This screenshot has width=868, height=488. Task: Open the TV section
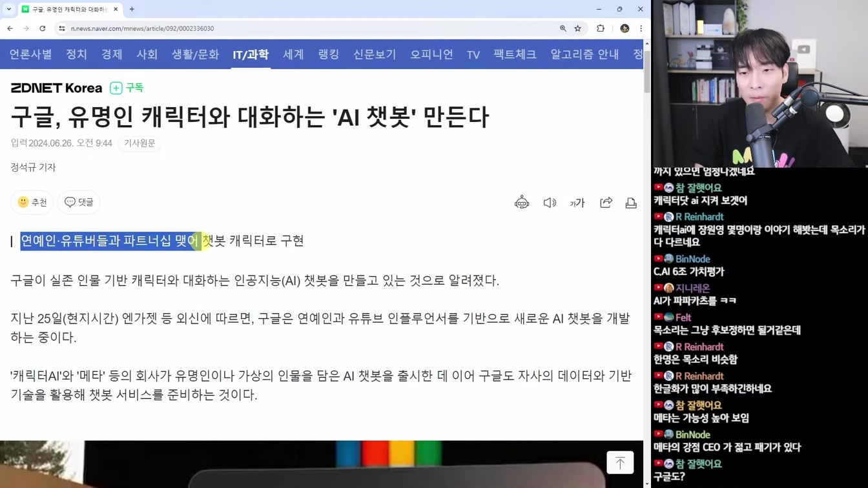coord(473,55)
